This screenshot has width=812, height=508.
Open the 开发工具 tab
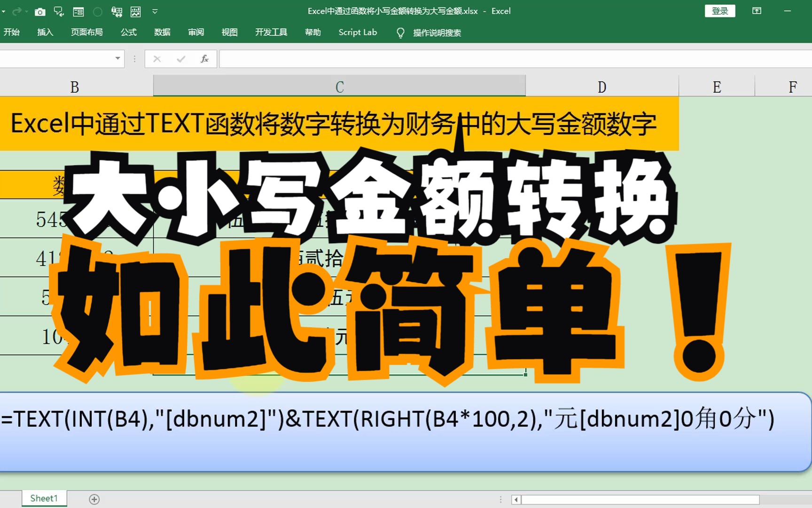point(271,32)
